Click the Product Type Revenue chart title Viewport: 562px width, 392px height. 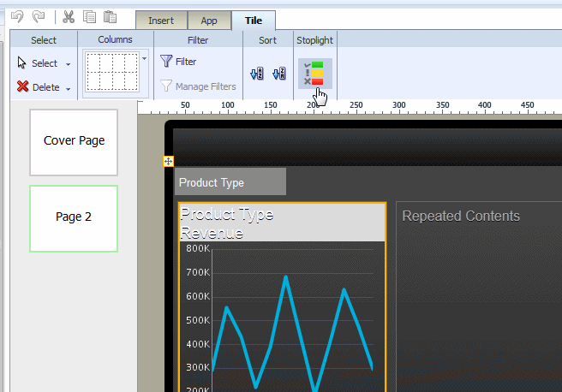tap(283, 223)
